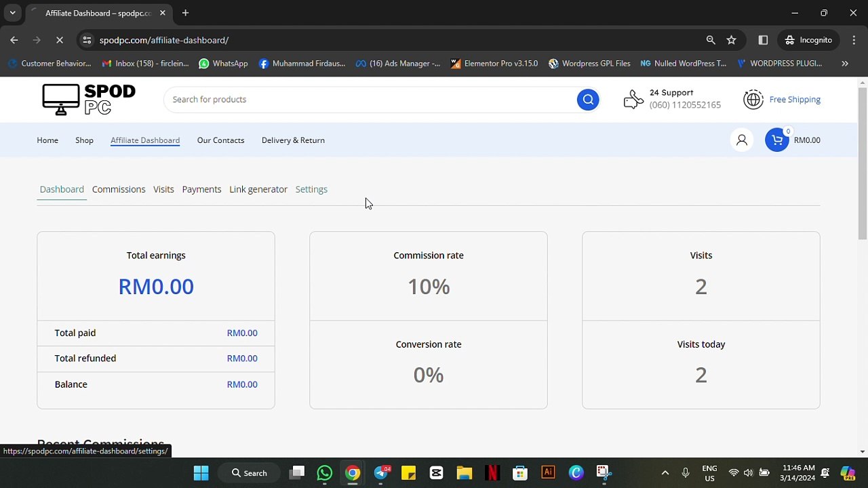Open Telegram from the taskbar
Screen dimensions: 868x488
point(381,472)
